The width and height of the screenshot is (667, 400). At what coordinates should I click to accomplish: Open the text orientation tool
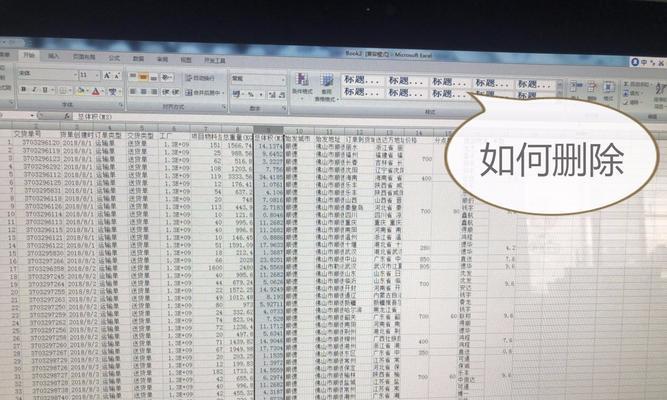[x=166, y=77]
